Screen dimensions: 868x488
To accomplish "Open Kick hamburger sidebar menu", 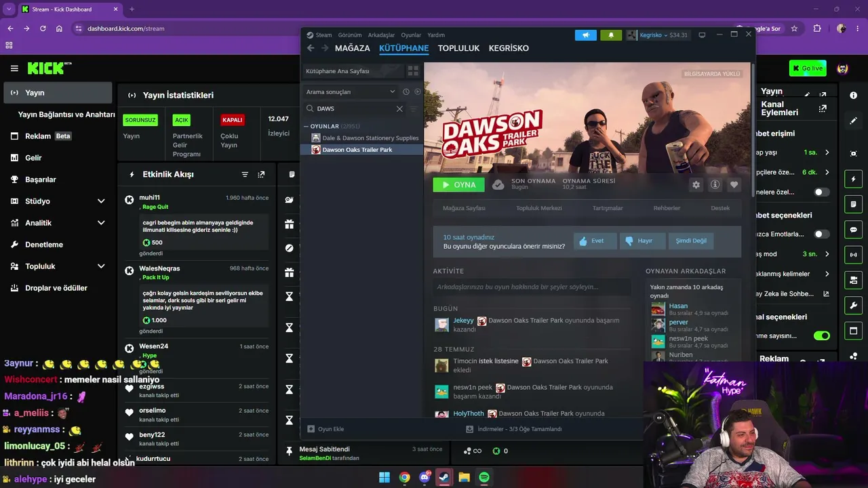I will pos(14,68).
